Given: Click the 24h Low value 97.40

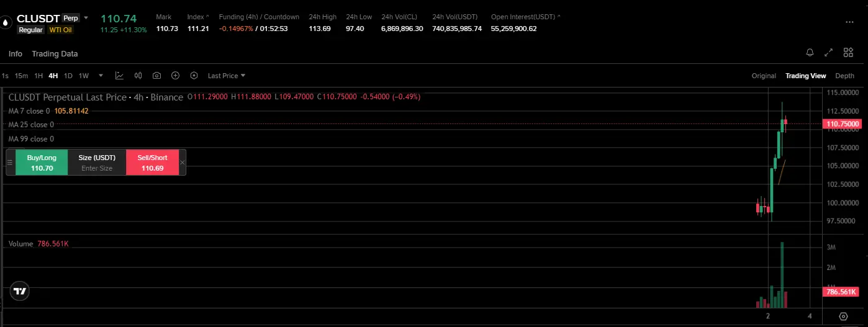Looking at the screenshot, I should point(355,29).
